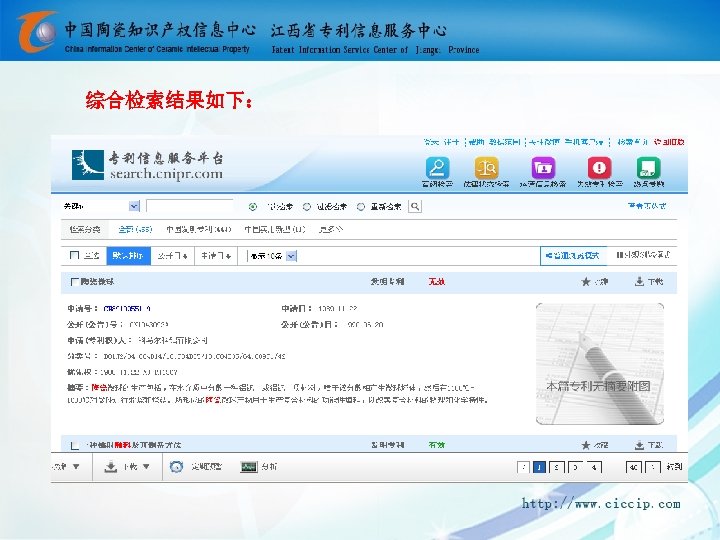This screenshot has height=540, width=720.
Task: Open the blue advanced search icon
Action: 437,168
